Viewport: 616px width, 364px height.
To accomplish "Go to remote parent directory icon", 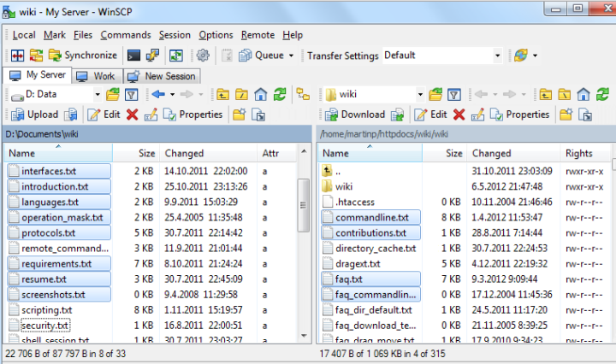I will pos(545,95).
